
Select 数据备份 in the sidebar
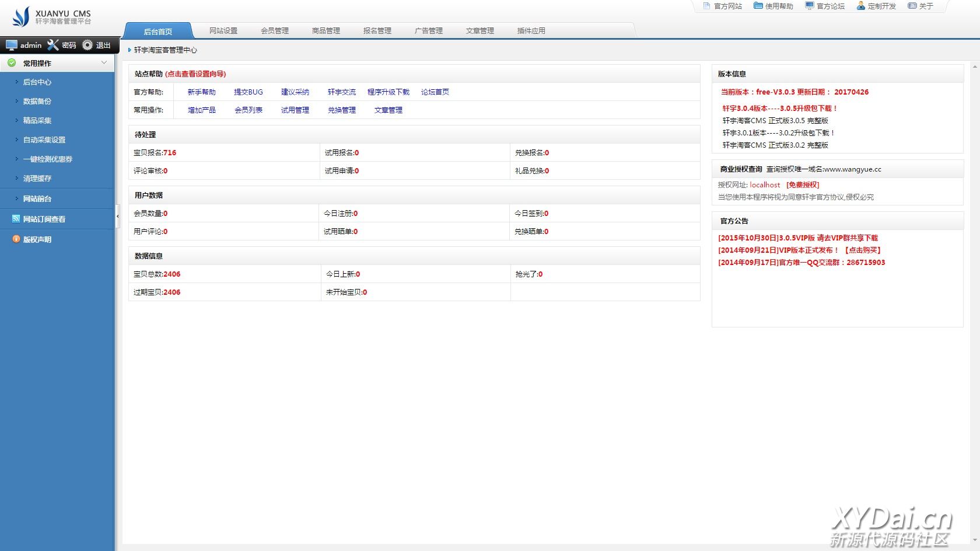coord(37,102)
